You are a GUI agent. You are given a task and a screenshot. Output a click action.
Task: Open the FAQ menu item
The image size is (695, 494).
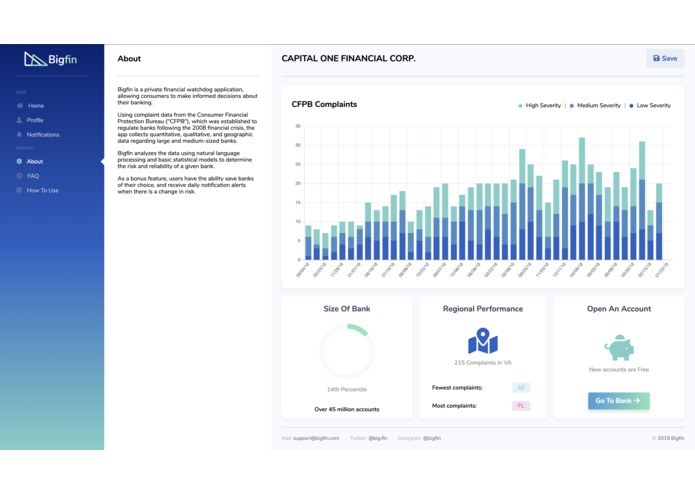[27, 176]
